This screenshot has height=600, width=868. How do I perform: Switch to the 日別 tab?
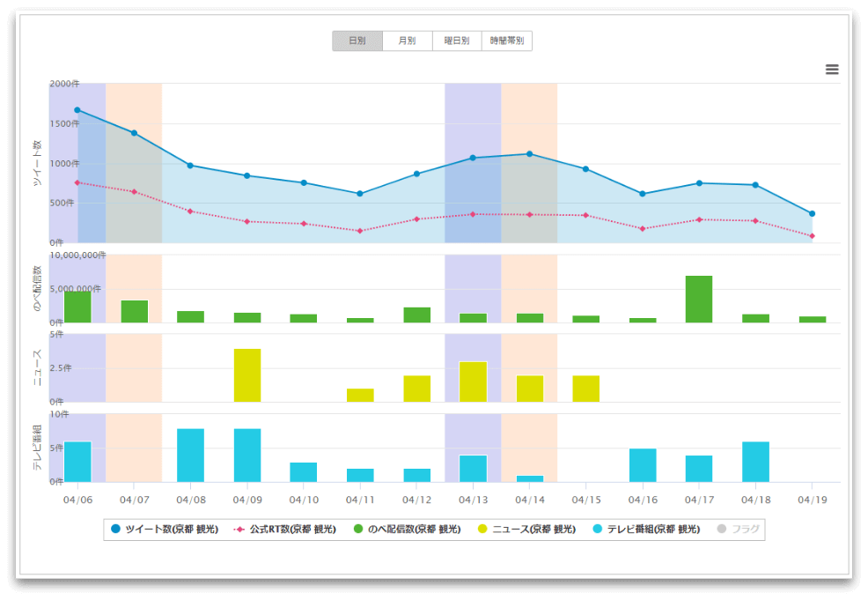pyautogui.click(x=357, y=41)
